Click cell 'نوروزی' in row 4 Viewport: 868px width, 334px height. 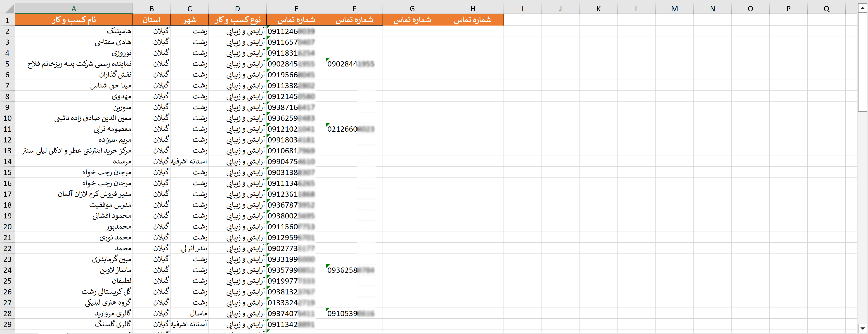[74, 53]
